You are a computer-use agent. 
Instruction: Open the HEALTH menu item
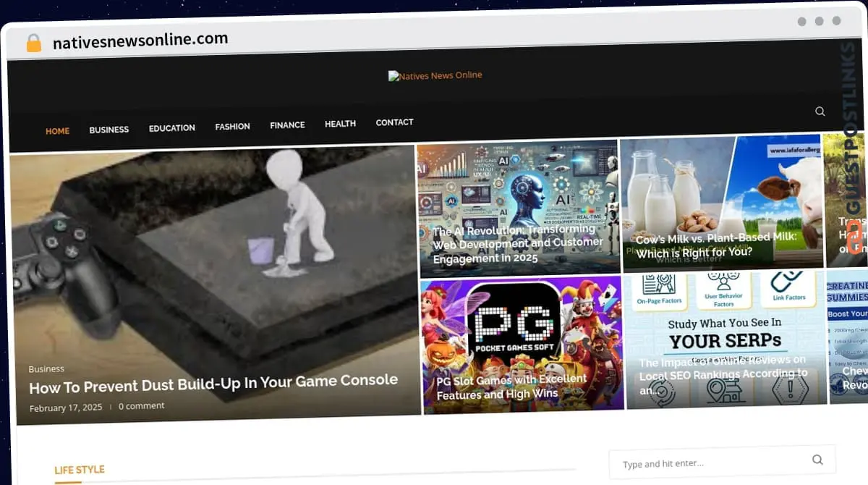point(340,124)
